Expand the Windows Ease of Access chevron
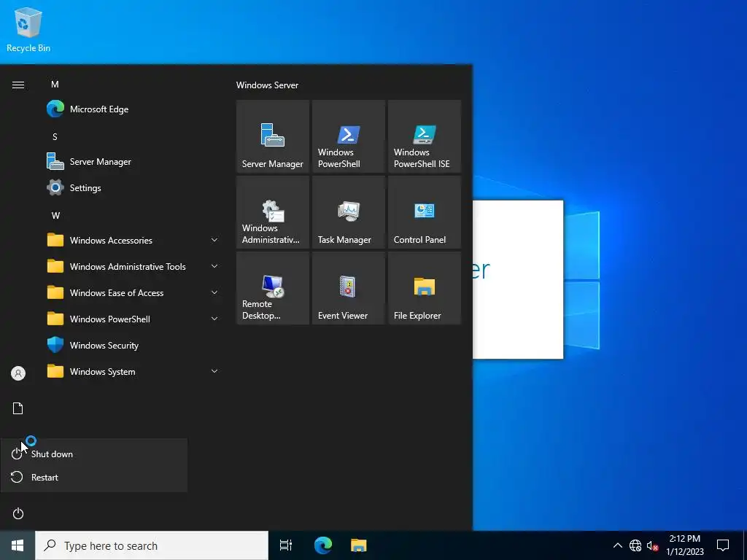Screen dimensions: 747x560 coord(214,292)
